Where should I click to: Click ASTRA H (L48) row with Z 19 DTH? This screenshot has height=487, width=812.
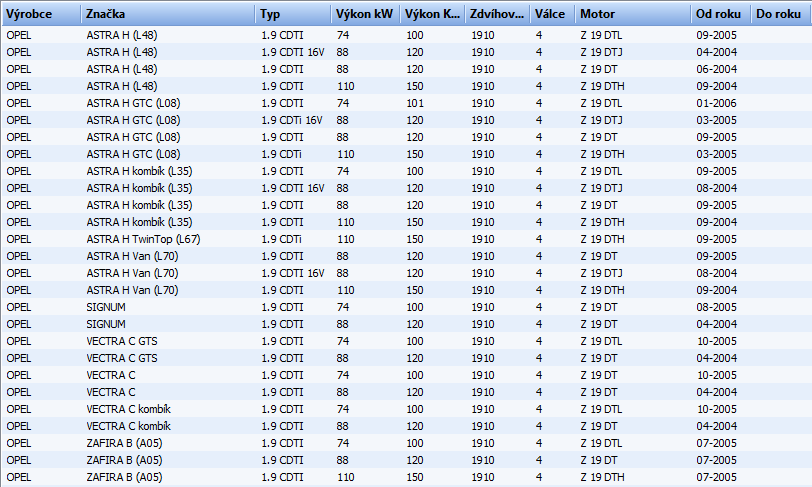(x=406, y=87)
